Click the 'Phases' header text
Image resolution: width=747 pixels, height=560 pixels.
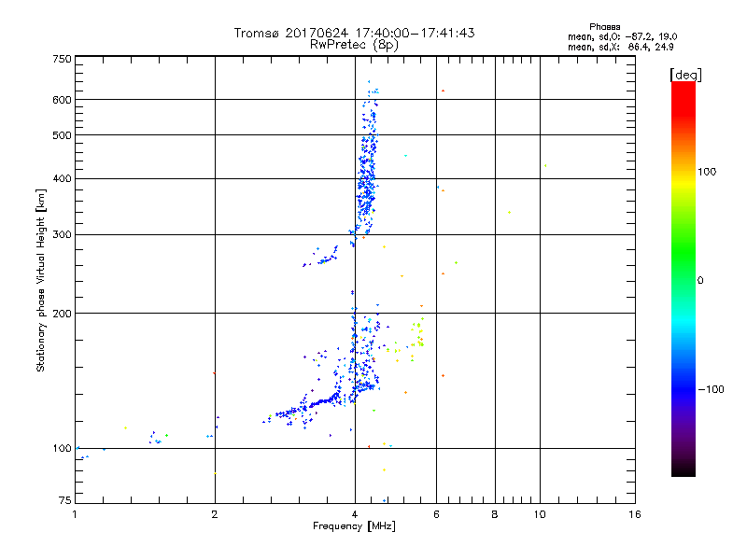pos(604,27)
